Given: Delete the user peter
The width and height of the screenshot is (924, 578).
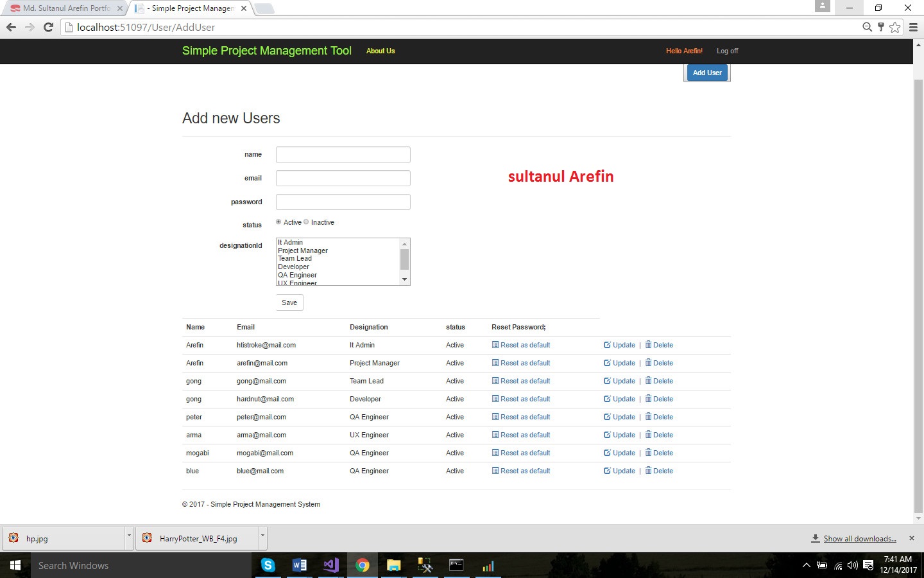Looking at the screenshot, I should [659, 417].
